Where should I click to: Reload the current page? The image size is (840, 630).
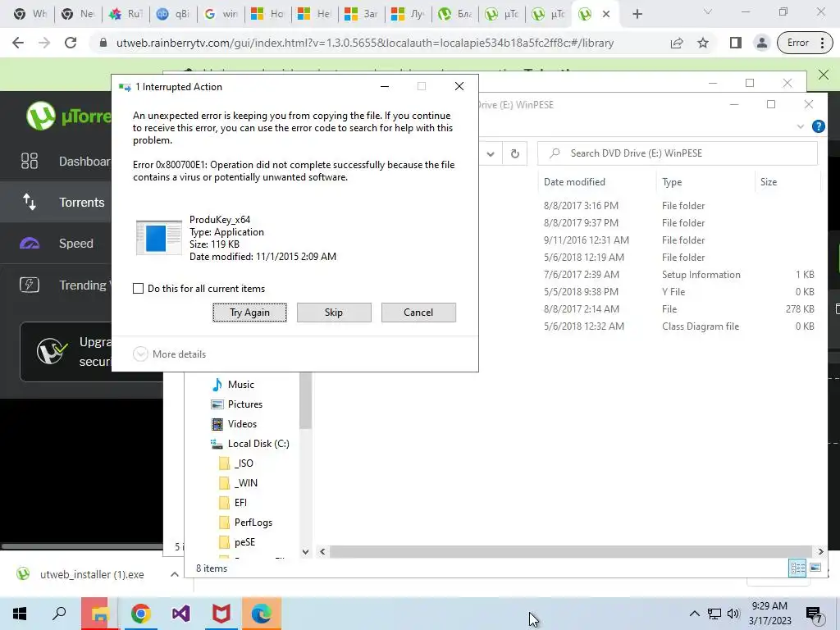71,43
